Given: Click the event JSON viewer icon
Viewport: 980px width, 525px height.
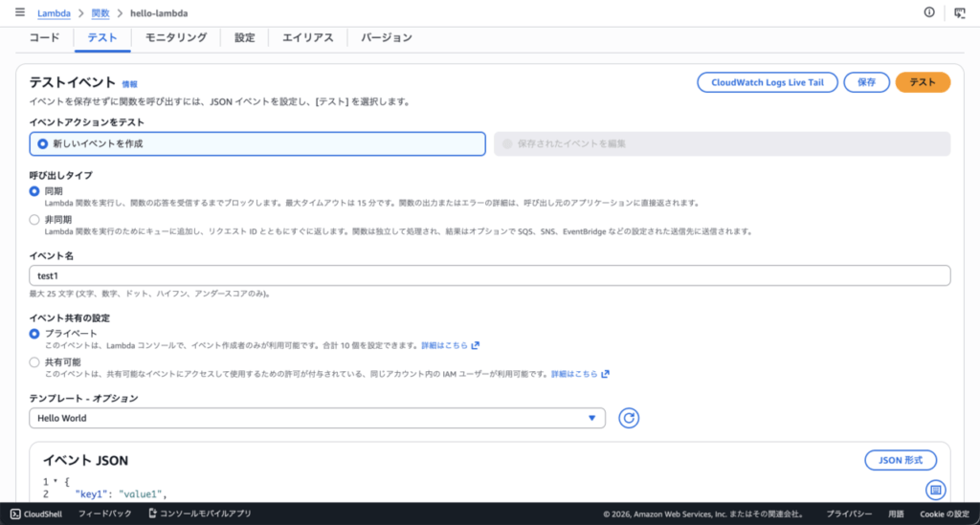Looking at the screenshot, I should point(936,490).
